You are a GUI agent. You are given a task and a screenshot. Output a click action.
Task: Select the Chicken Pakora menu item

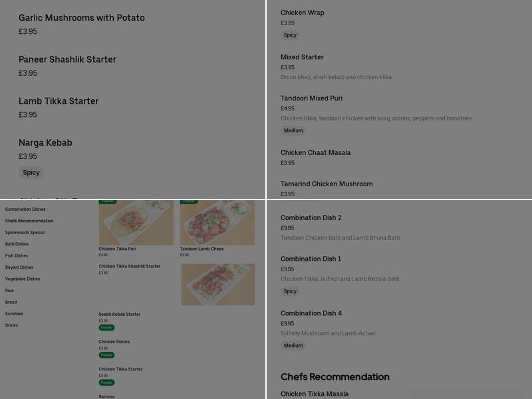click(x=114, y=342)
